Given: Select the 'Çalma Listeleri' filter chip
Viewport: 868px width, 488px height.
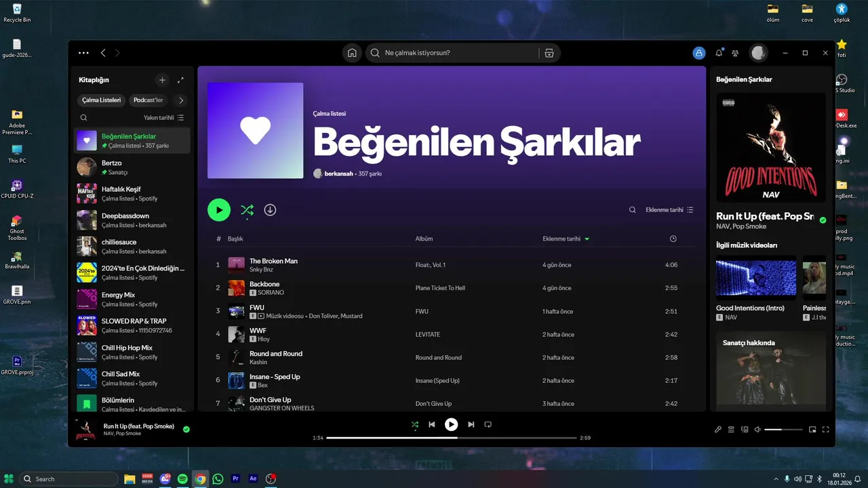Looking at the screenshot, I should click(101, 100).
